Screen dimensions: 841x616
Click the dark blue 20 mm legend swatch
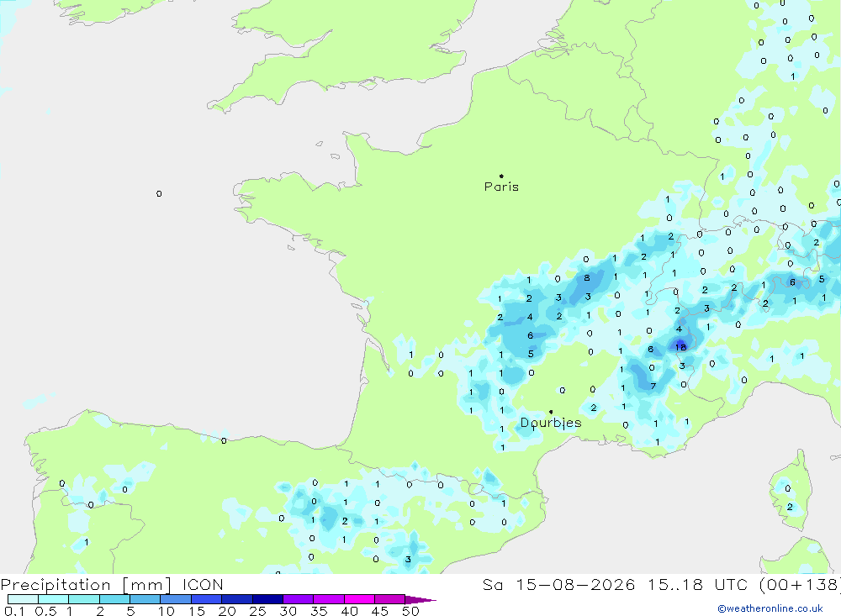237,599
